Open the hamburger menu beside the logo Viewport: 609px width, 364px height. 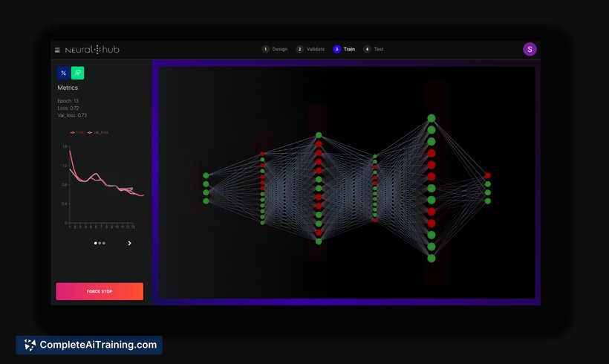click(57, 50)
